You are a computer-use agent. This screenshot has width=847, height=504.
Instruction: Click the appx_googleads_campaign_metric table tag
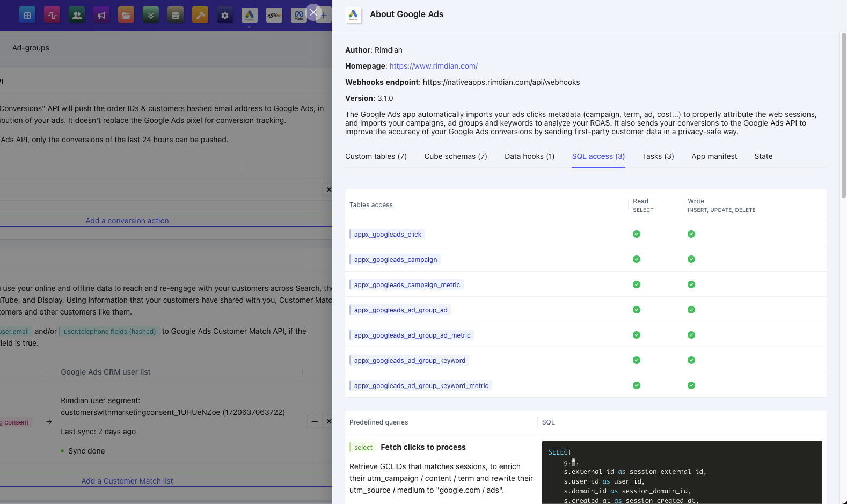406,284
